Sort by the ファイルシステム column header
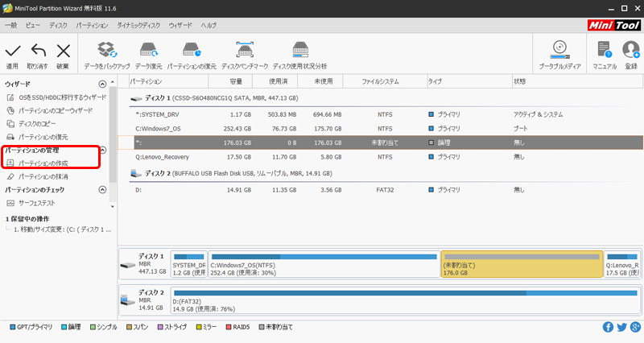The height and width of the screenshot is (343, 644). coord(385,81)
